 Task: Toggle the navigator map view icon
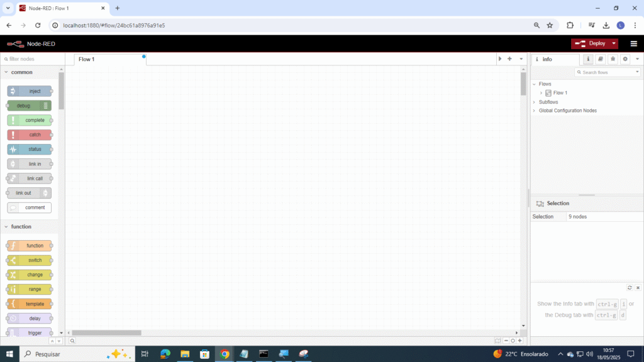pos(497,341)
